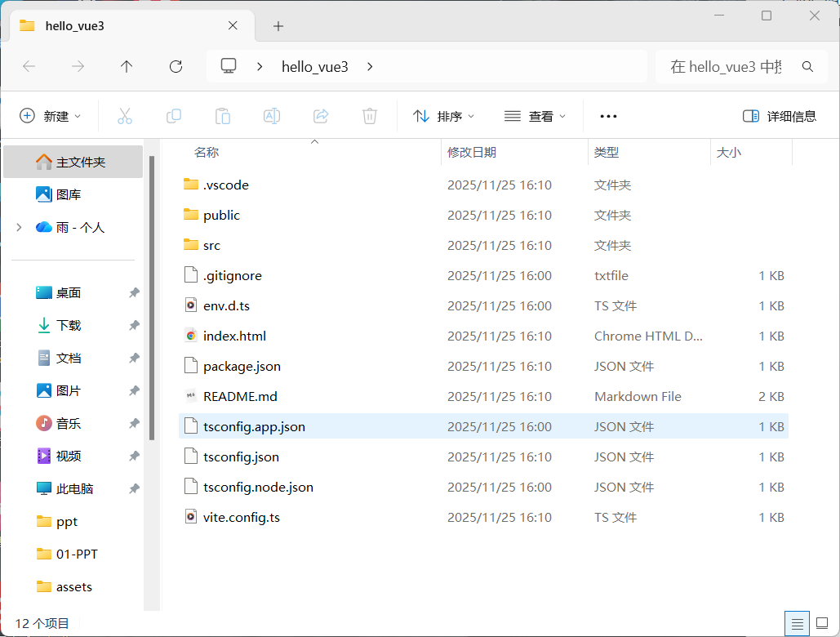Screen dimensions: 840x637
Task: Open the 排序 sort dropdown
Action: (x=443, y=116)
